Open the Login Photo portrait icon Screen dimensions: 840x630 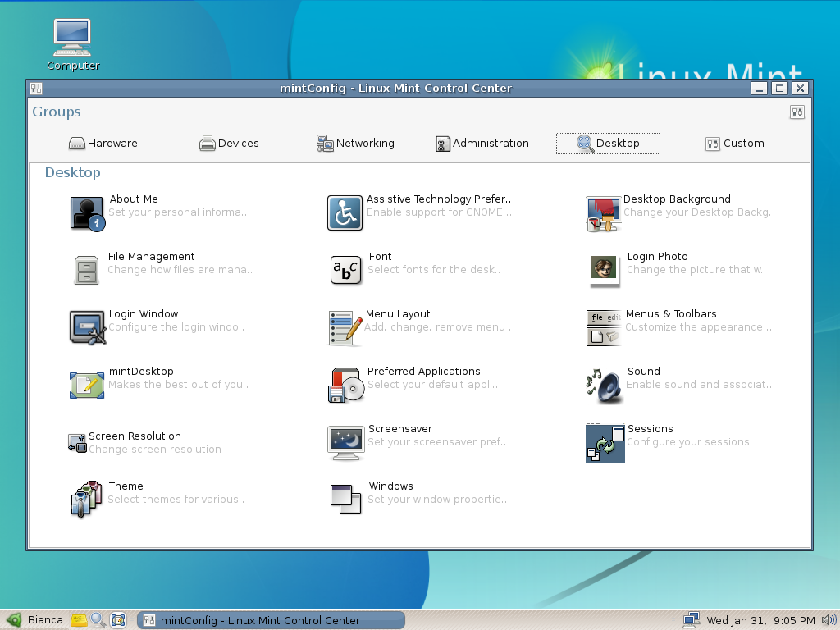point(605,271)
